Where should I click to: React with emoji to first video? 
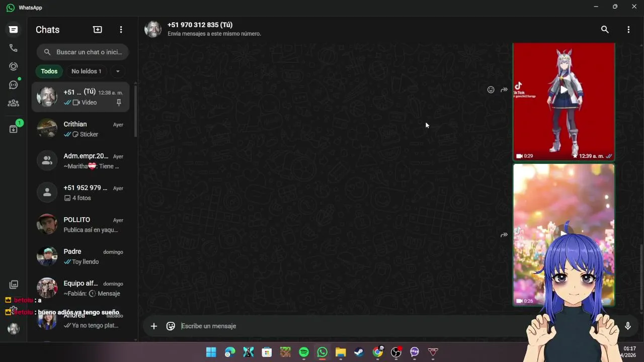coord(491,90)
